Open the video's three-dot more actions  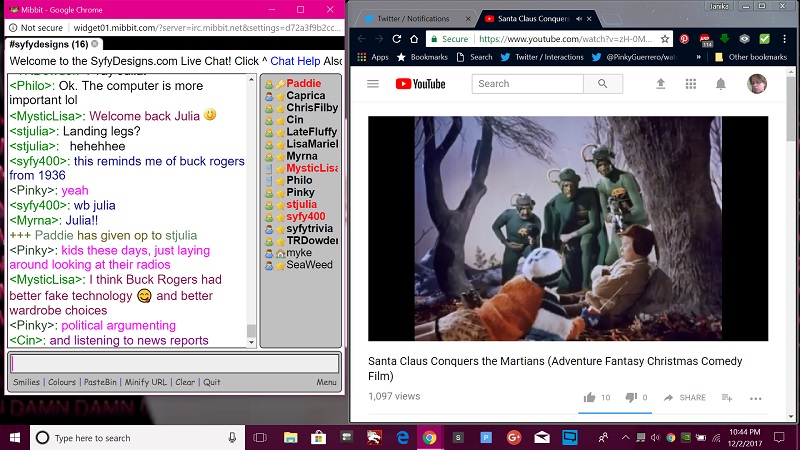click(756, 398)
